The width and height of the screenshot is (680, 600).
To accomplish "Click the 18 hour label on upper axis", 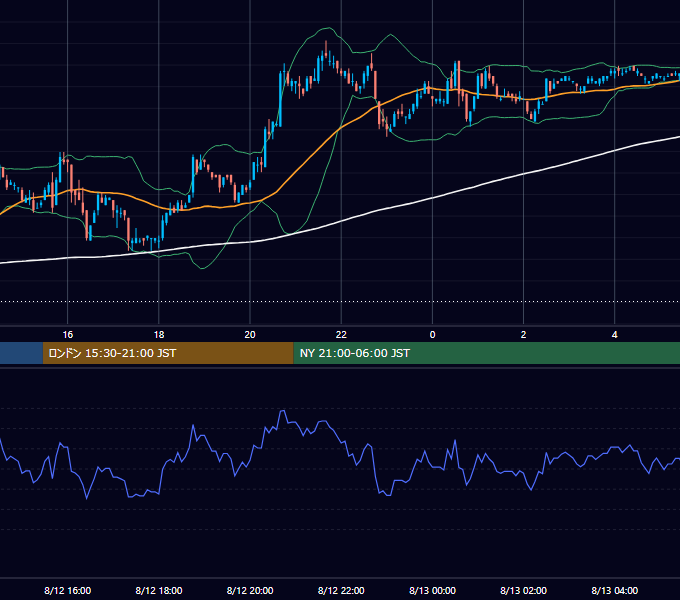I will (x=159, y=335).
